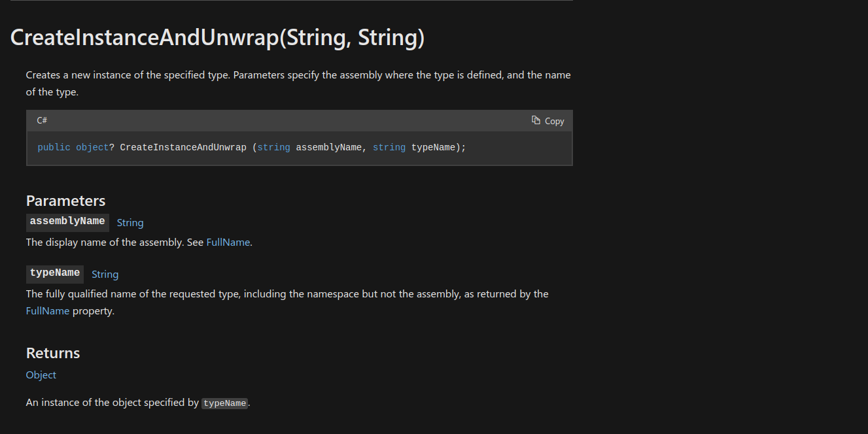This screenshot has width=868, height=434.
Task: Open the Object link under Returns
Action: tap(41, 375)
